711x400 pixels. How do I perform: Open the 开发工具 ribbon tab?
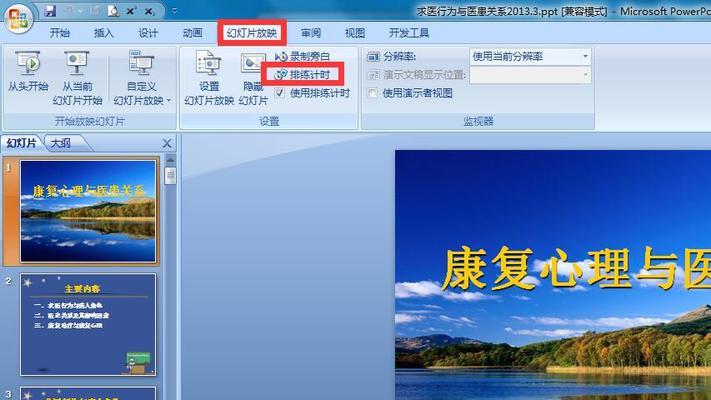pyautogui.click(x=409, y=33)
